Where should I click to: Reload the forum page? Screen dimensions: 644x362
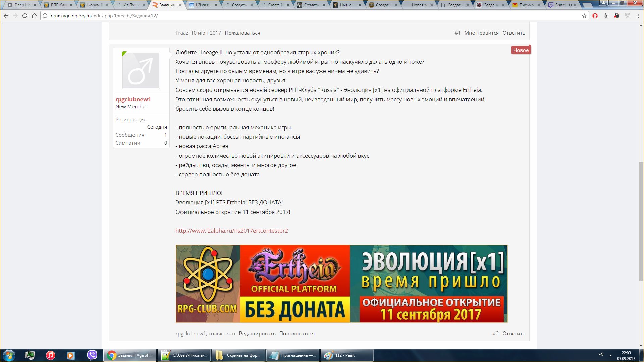point(25,16)
